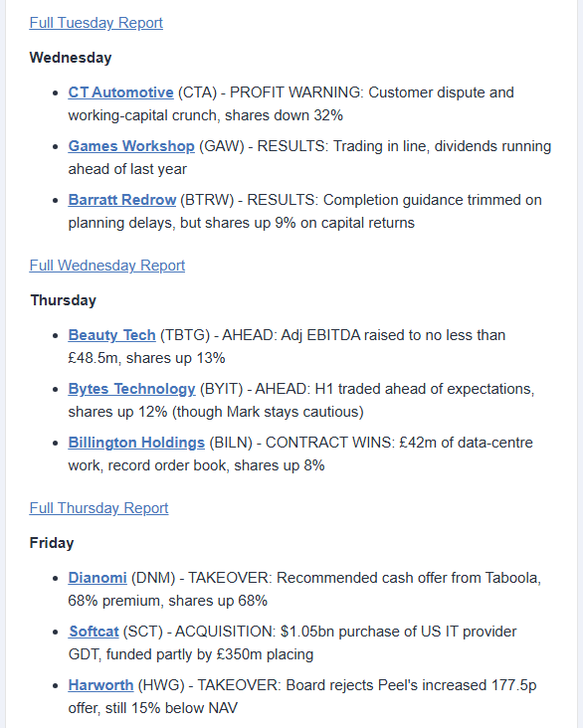Screen dimensions: 583x728
Task: Open Billington Holdings link
Action: pos(136,443)
